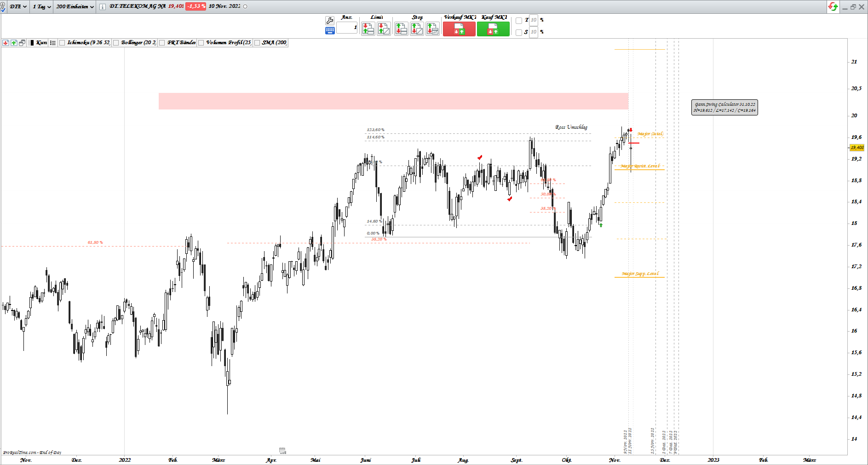Screen dimensions: 868x465
Task: Click the Ross Umschlag annotation
Action: point(571,127)
